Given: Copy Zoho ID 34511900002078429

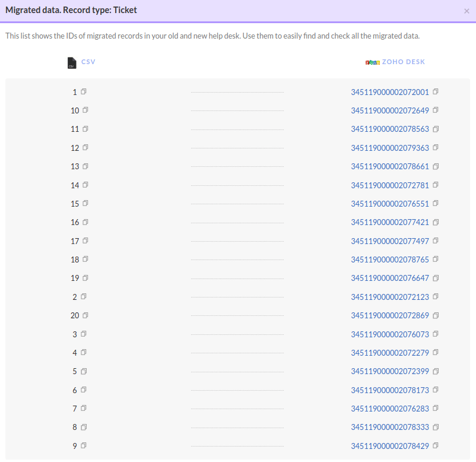Looking at the screenshot, I should pyautogui.click(x=436, y=445).
